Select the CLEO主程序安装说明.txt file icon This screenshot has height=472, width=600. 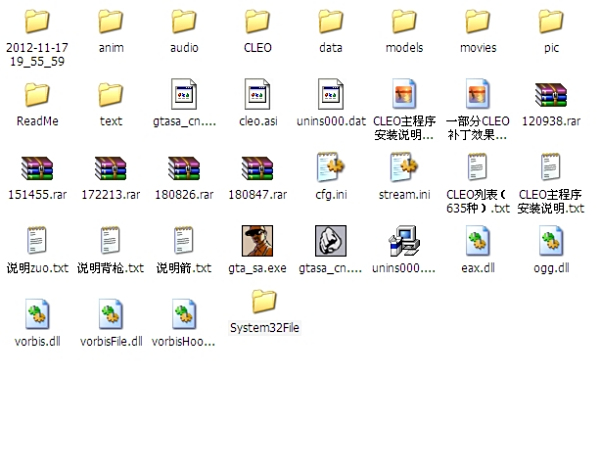551,167
